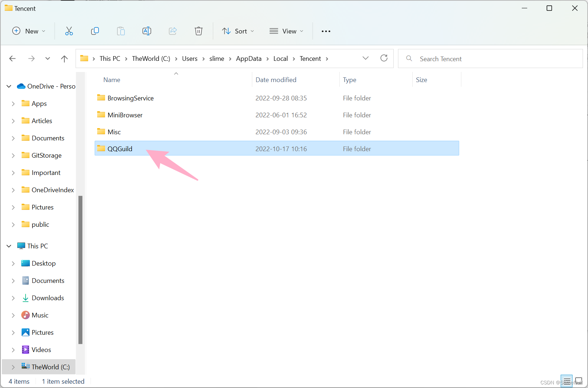Click the MiniBrowser folder icon
The width and height of the screenshot is (588, 388).
[x=101, y=115]
